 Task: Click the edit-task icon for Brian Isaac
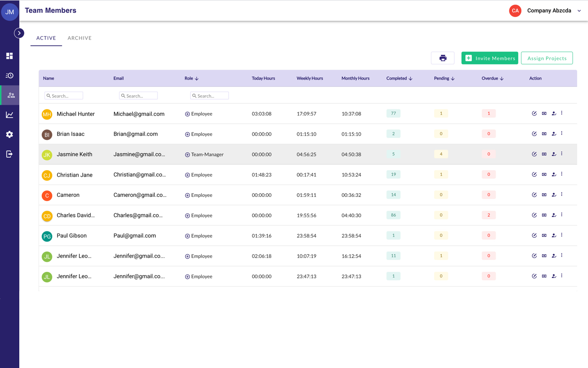(534, 134)
